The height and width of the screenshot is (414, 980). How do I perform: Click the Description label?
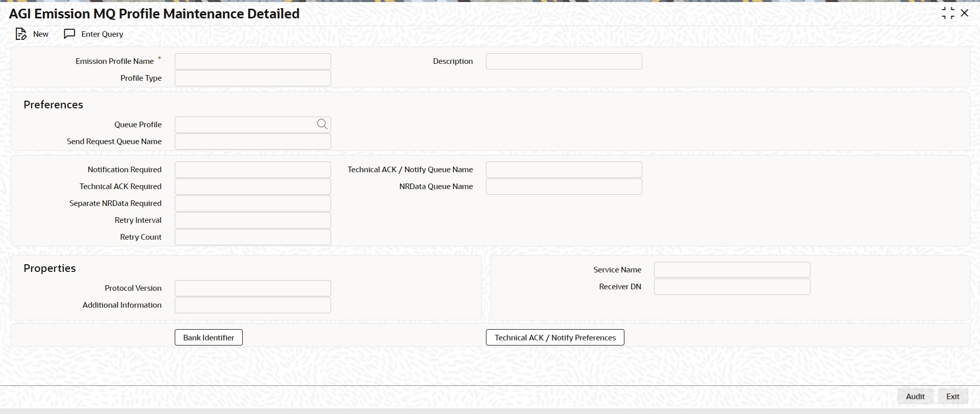453,61
